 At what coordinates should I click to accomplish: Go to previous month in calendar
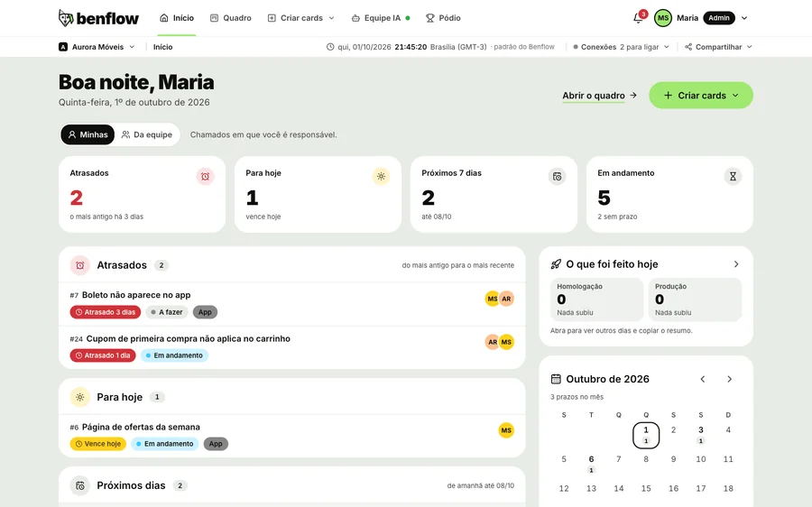coord(703,379)
